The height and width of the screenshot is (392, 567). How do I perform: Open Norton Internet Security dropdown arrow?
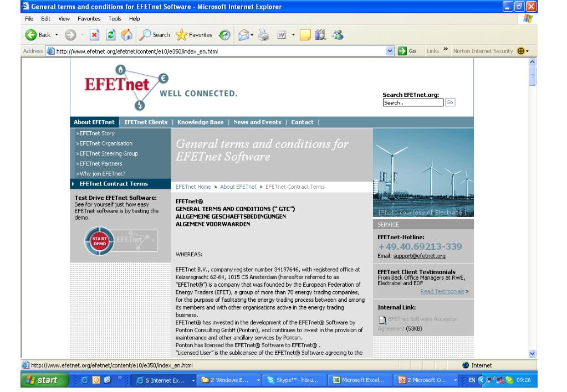click(x=527, y=51)
